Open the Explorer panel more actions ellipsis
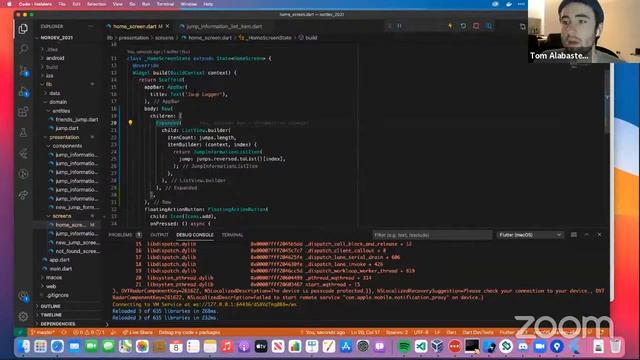Viewport: 640px width, 360px height. point(91,26)
